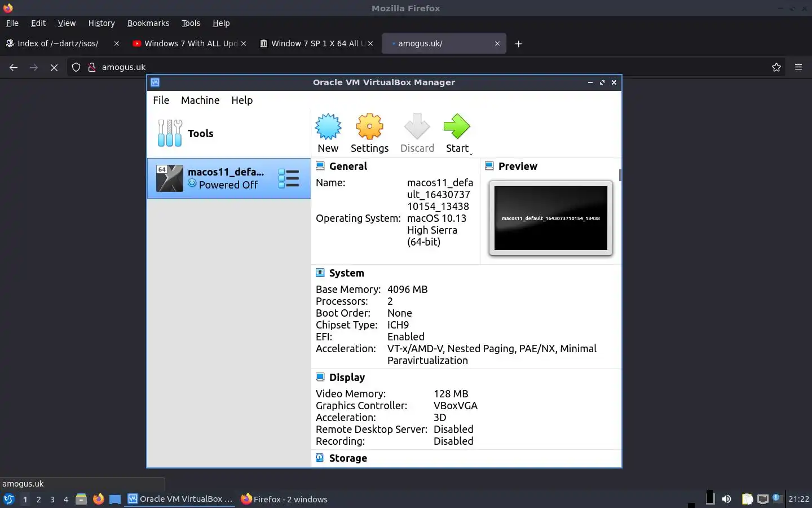This screenshot has width=812, height=508.
Task: Open Firefox Bookmarks menu
Action: 148,23
